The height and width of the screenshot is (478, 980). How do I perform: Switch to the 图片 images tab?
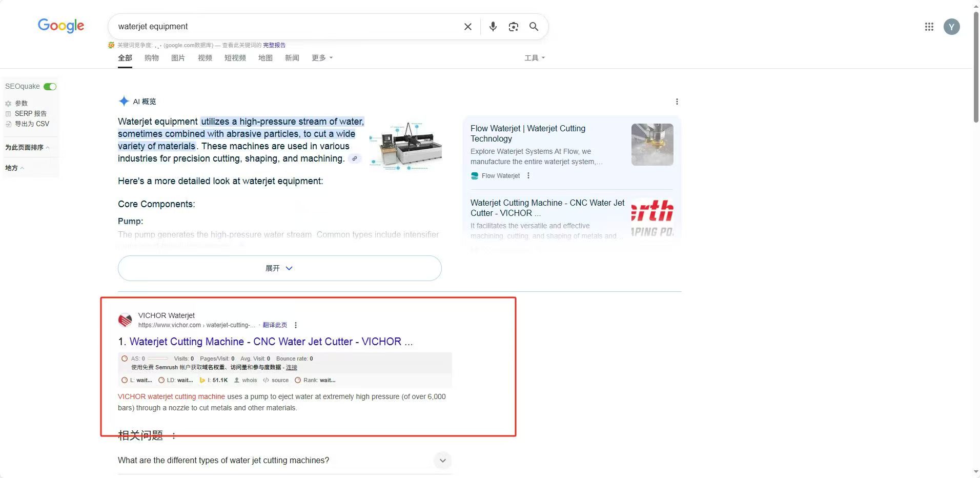(178, 58)
